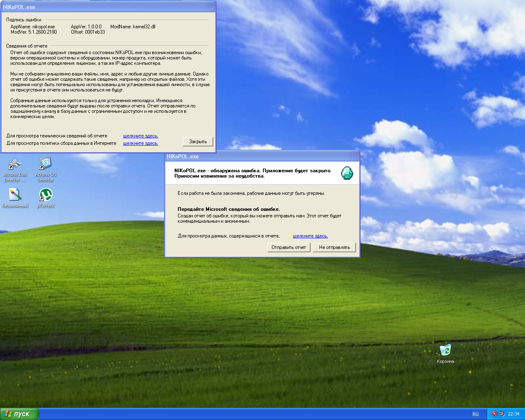Image resolution: width=525 pixels, height=420 pixels.
Task: Click the ModName: kernel32.dll text
Action: point(133,27)
